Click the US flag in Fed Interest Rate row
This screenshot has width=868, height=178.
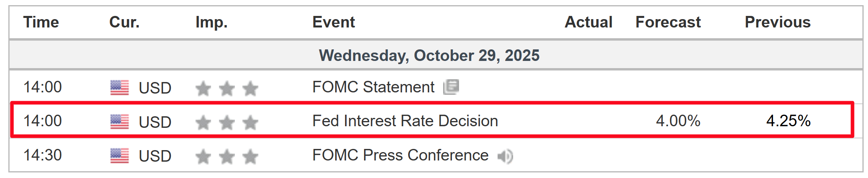click(x=120, y=122)
